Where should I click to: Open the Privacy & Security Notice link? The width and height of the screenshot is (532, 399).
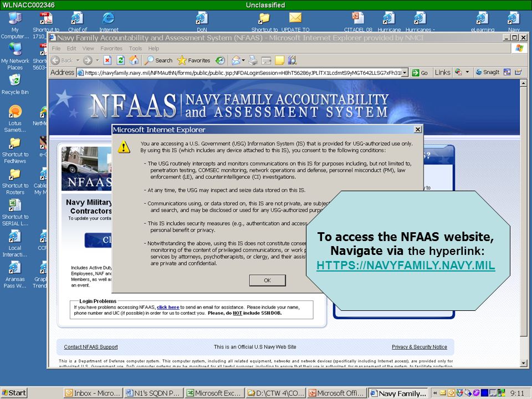pos(420,347)
